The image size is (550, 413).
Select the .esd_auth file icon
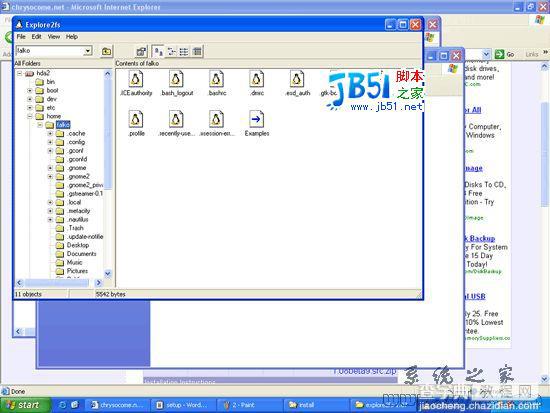tap(297, 79)
